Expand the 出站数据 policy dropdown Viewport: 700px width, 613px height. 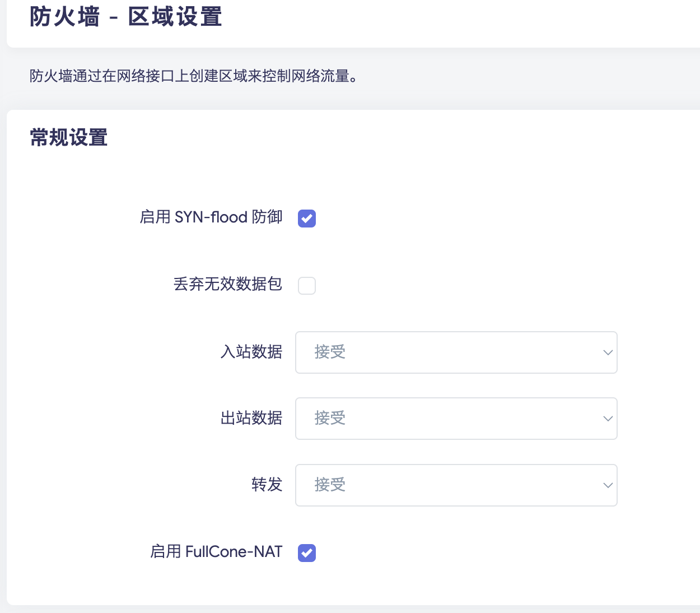coord(456,419)
